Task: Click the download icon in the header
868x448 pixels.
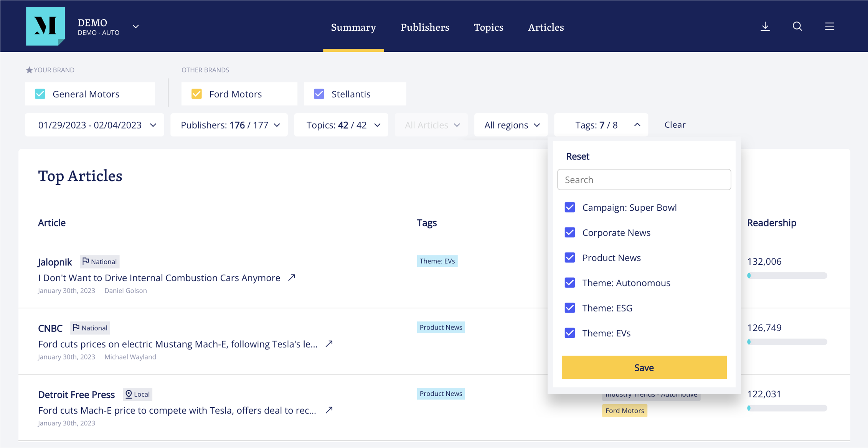Action: click(765, 26)
